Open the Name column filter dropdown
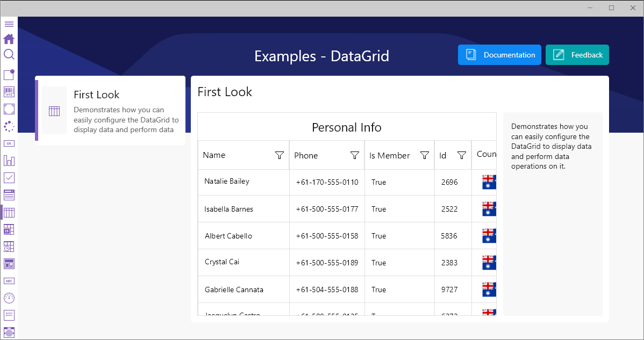This screenshot has height=340, width=644. (280, 155)
